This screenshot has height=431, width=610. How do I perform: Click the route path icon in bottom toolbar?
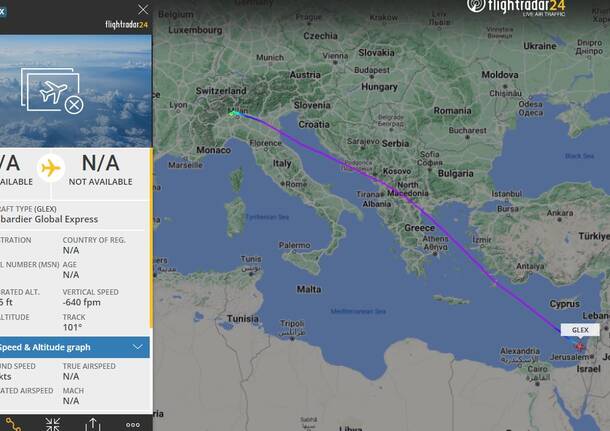pos(12,423)
